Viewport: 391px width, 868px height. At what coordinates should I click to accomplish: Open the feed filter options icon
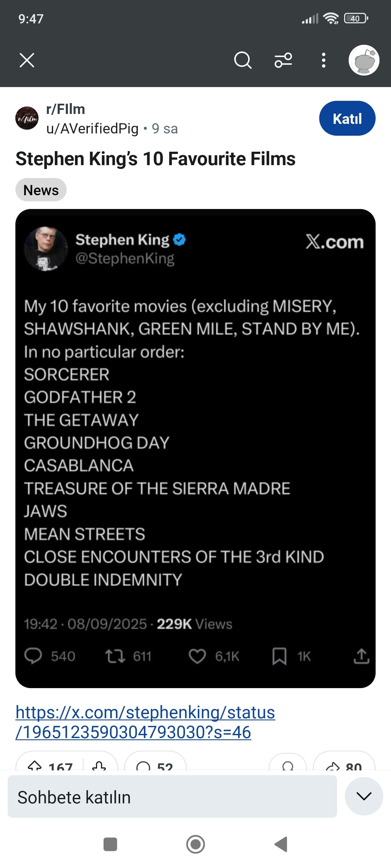(283, 61)
